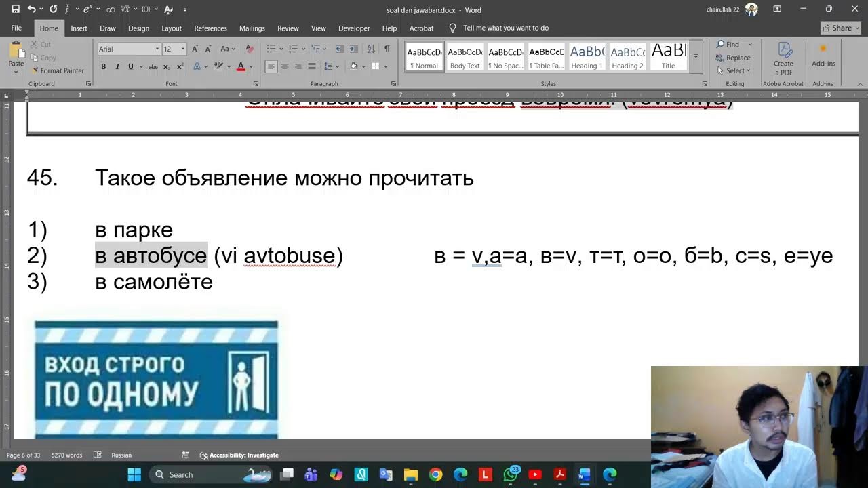Click the text highlight color button
The height and width of the screenshot is (488, 868).
click(x=218, y=66)
